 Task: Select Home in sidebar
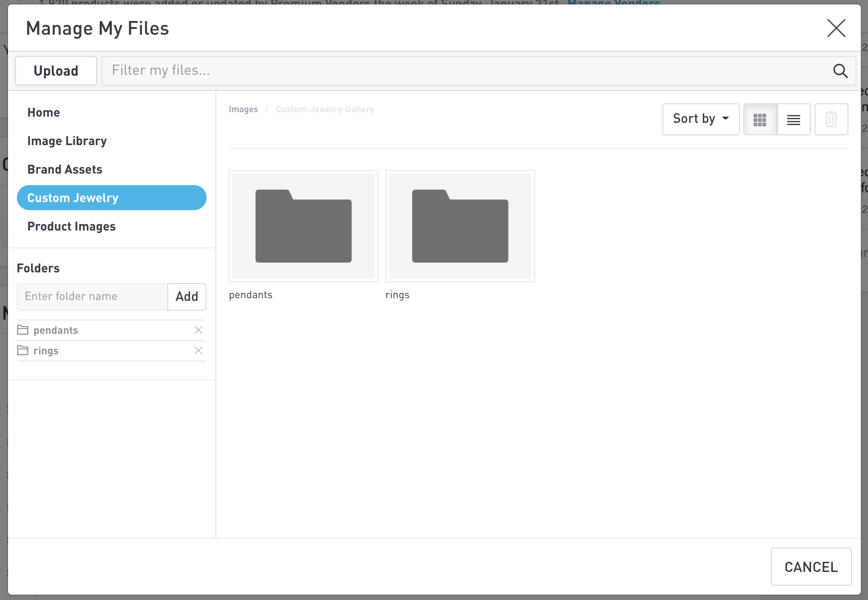point(44,113)
